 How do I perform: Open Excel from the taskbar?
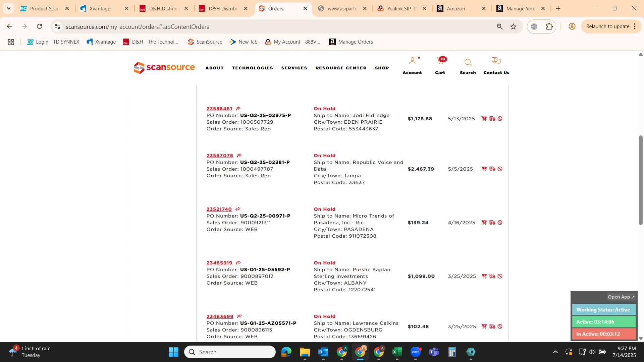(x=397, y=352)
